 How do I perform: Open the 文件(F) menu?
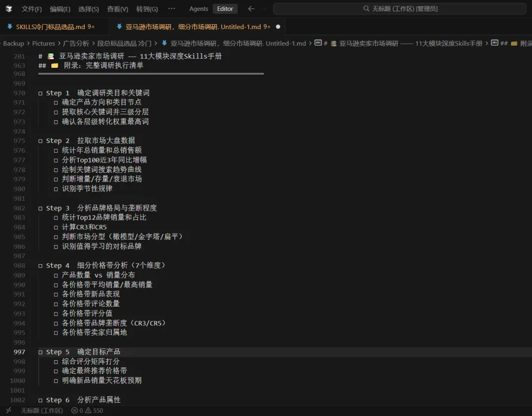(x=32, y=9)
